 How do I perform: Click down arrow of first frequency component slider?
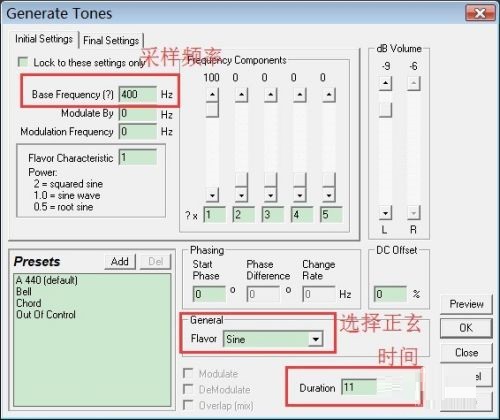tap(212, 195)
